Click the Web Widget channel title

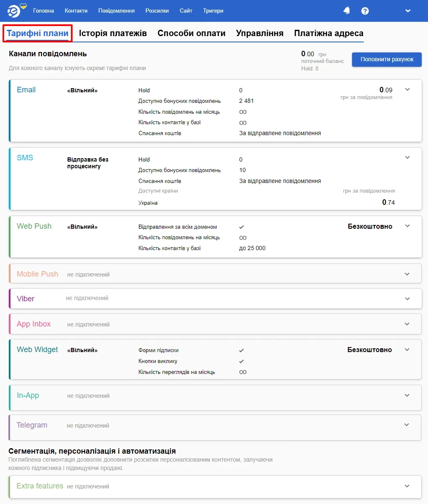coord(37,350)
